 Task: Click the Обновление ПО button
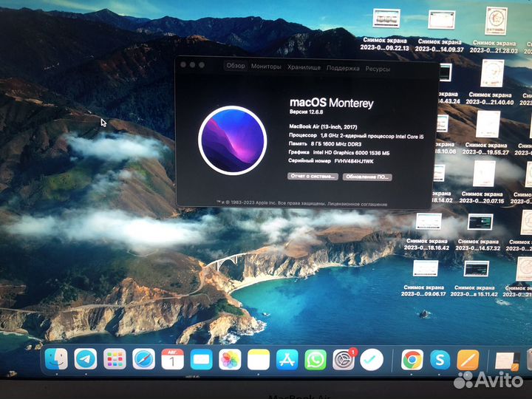point(367,177)
